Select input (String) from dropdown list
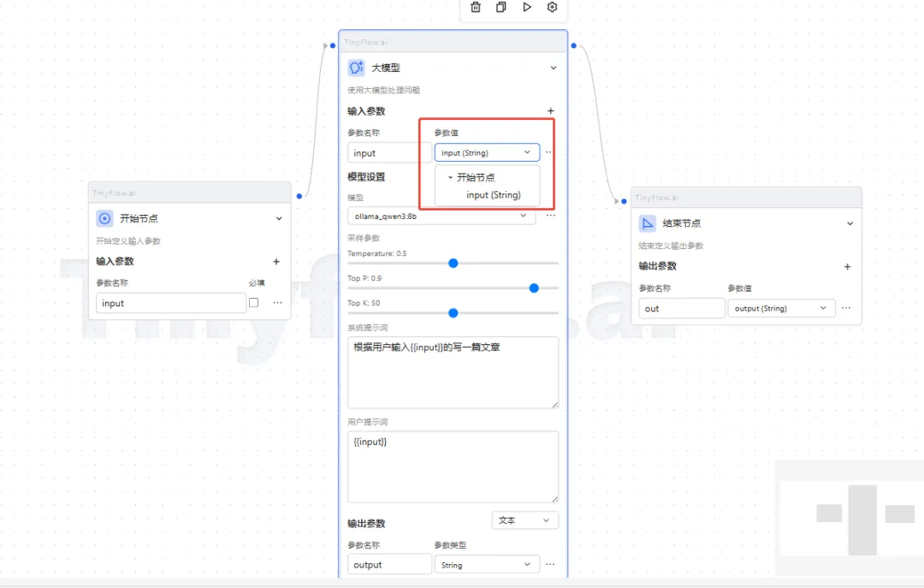Screen dimensions: 924x588 pyautogui.click(x=493, y=195)
